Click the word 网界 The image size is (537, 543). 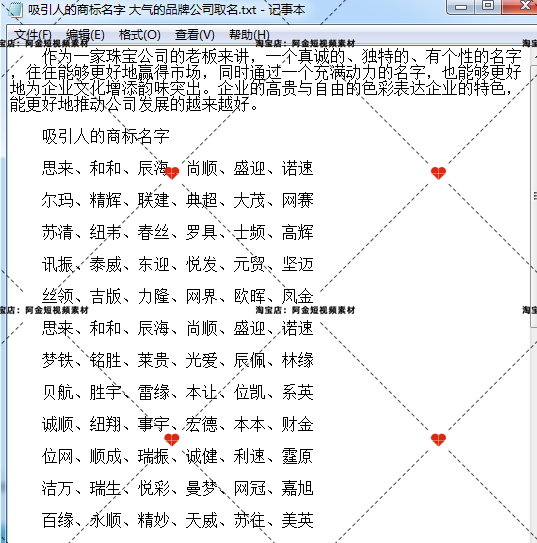(x=202, y=296)
